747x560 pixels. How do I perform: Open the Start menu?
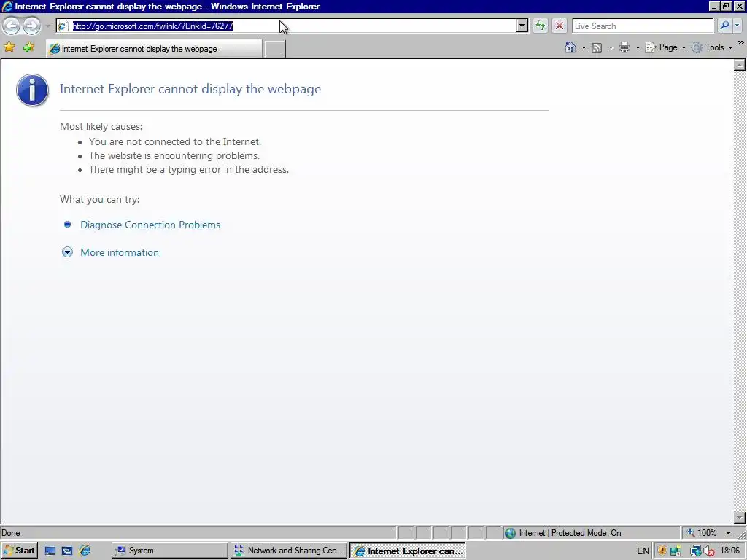(18, 551)
